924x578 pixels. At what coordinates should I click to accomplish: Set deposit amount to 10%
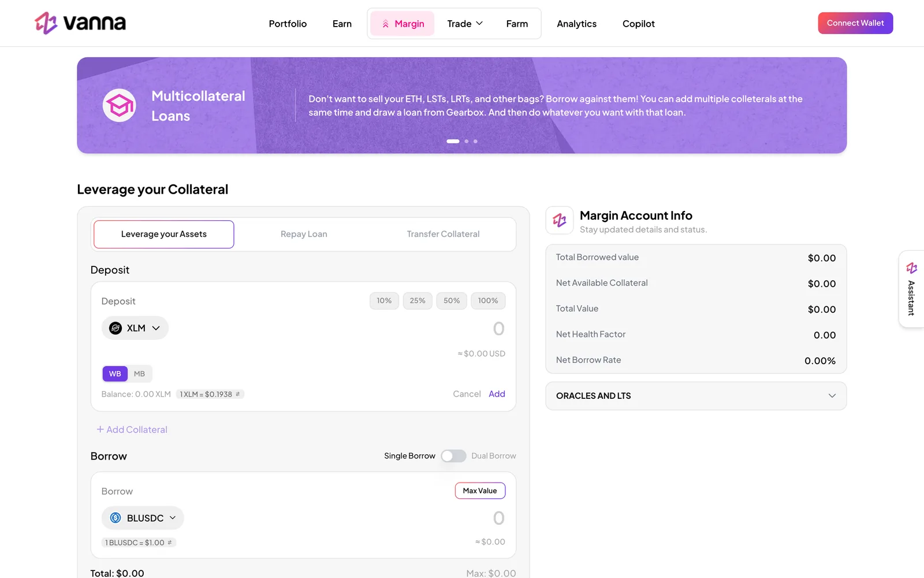[384, 301]
